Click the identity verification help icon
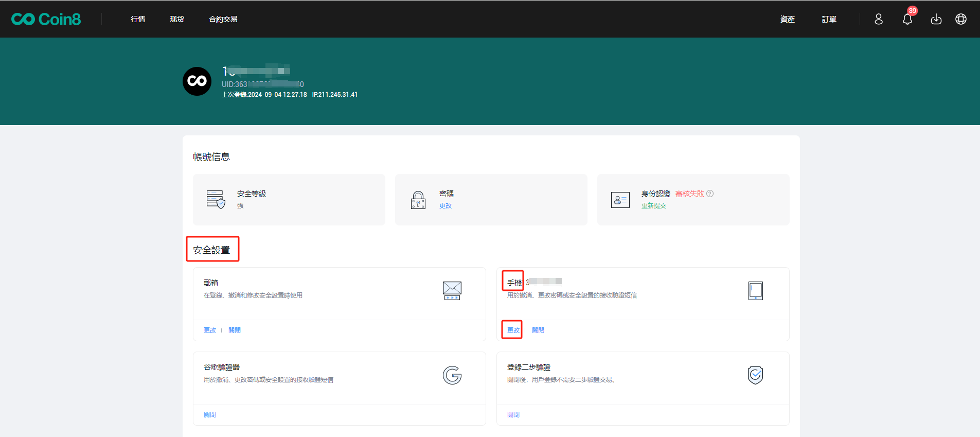The width and height of the screenshot is (980, 437). click(x=710, y=194)
